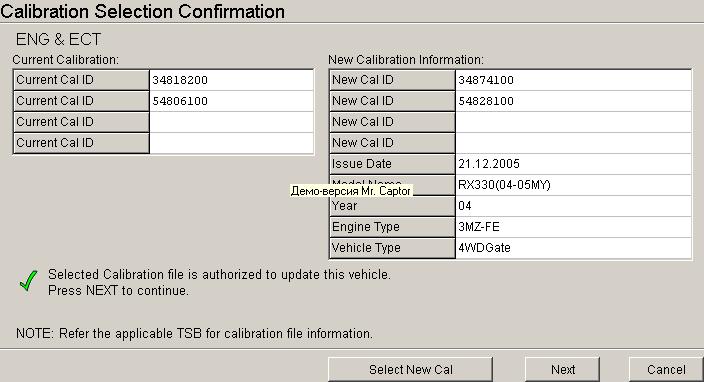704x382 pixels.
Task: Click the Calibration Selection Confirmation title
Action: (x=142, y=11)
